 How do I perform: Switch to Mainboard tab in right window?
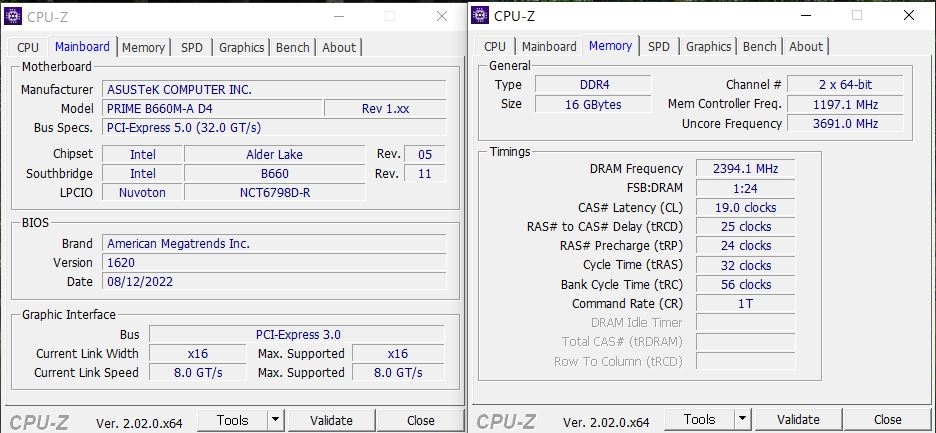pos(549,46)
